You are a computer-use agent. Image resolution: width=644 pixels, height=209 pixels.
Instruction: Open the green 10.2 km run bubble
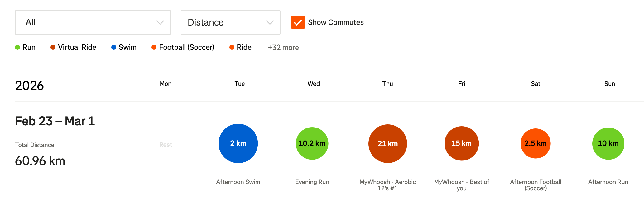coord(312,143)
